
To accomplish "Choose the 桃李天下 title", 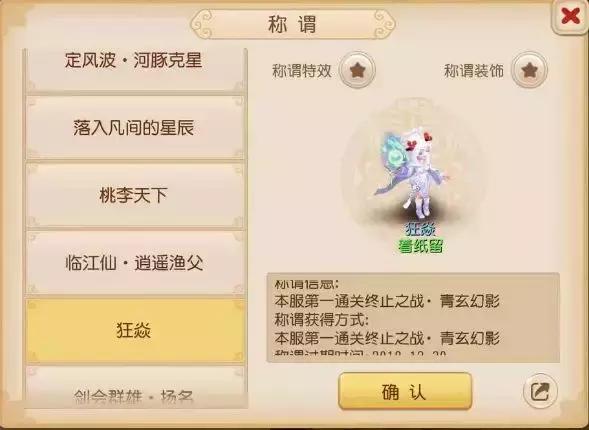I will click(x=134, y=195).
